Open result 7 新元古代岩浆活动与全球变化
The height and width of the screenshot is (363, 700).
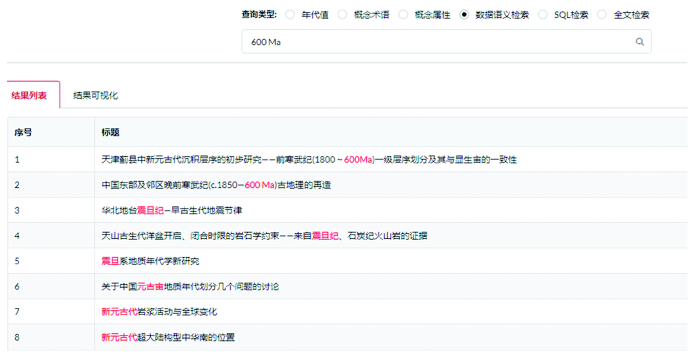tap(159, 312)
